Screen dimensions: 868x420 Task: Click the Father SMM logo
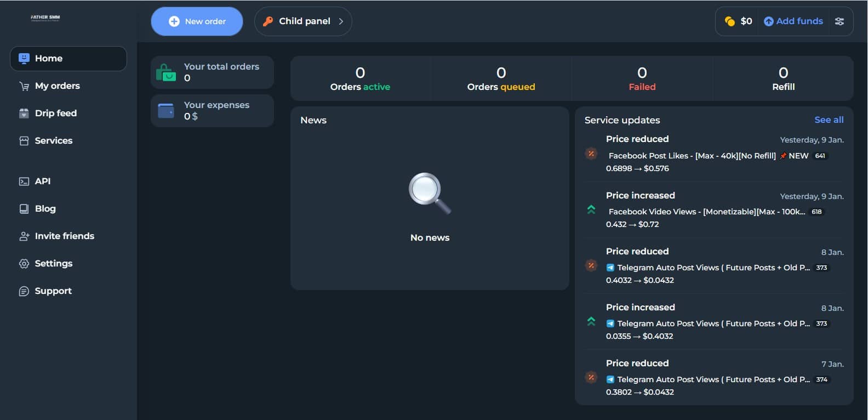(x=45, y=18)
